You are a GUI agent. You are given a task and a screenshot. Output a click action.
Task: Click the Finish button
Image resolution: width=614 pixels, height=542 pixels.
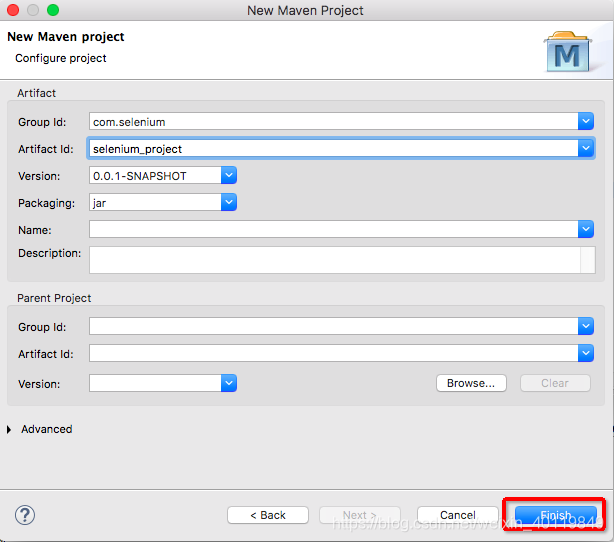(556, 515)
